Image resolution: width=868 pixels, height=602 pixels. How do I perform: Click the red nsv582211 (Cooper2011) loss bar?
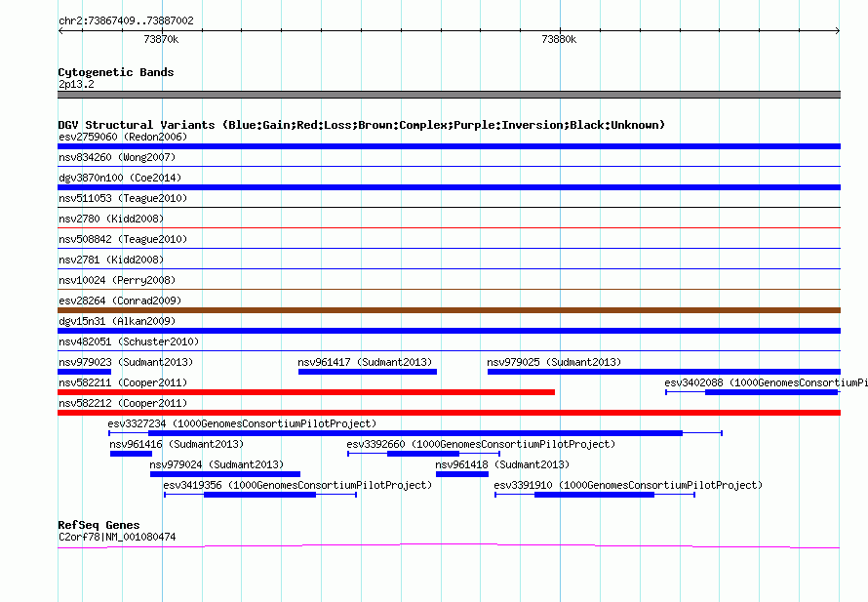point(306,392)
